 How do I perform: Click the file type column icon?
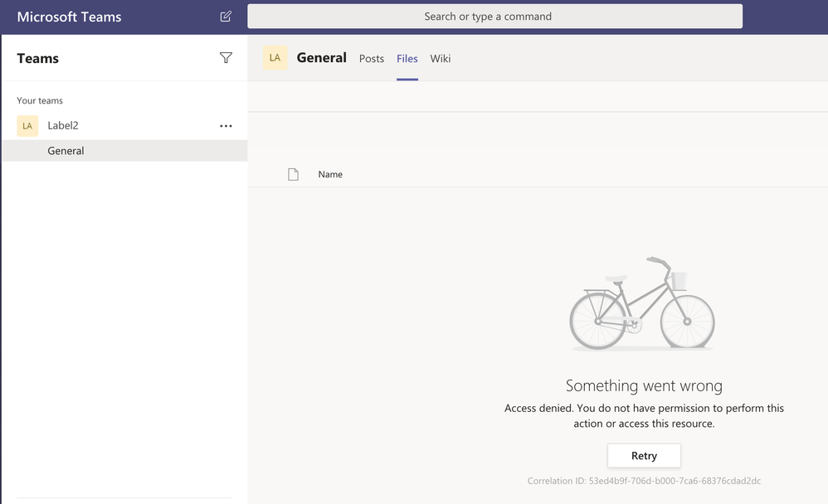tap(293, 174)
